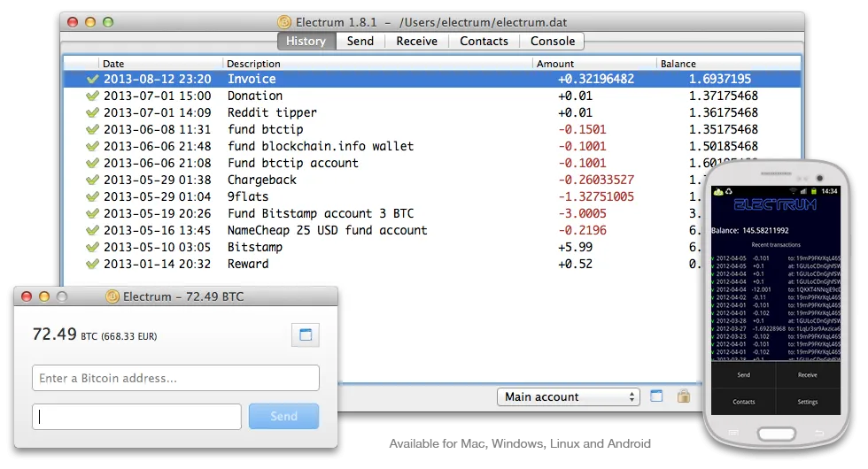Show the Console tab

(x=553, y=41)
